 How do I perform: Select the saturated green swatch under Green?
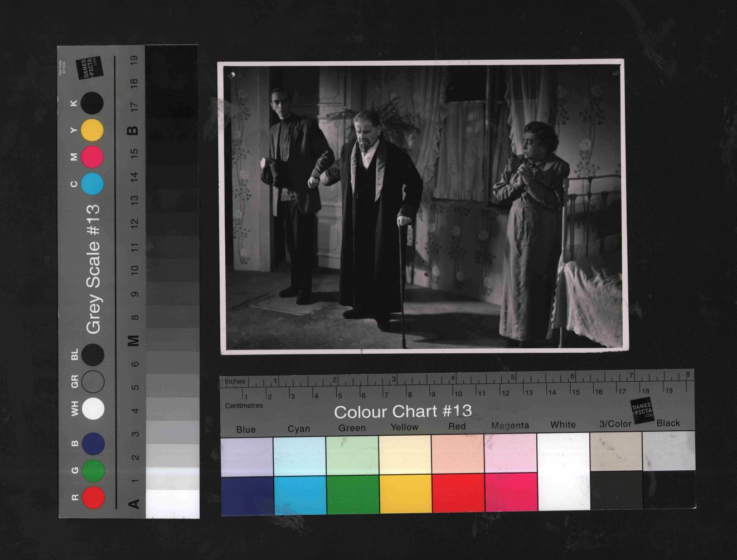(352, 494)
